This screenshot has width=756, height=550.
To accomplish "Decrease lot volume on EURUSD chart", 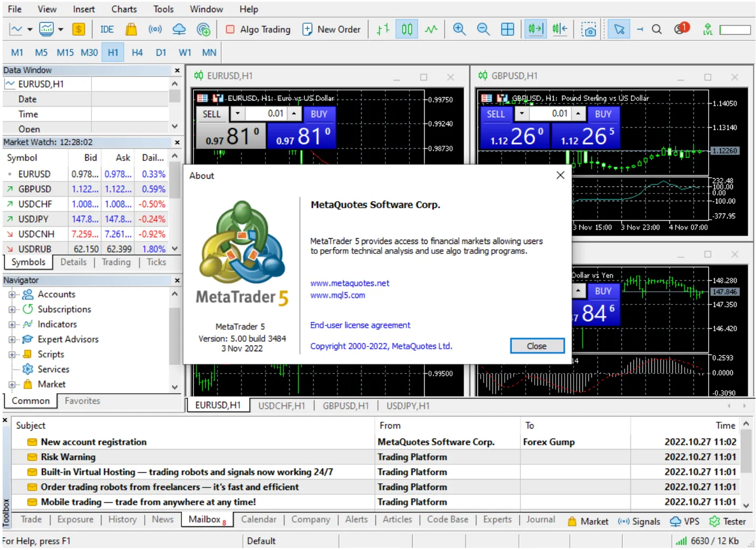I will [x=238, y=114].
